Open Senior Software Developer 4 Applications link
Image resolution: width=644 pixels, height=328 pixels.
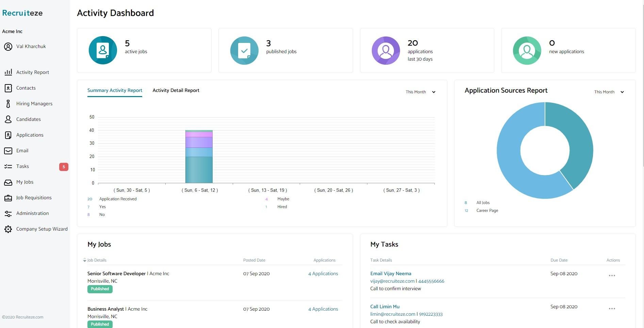click(323, 274)
